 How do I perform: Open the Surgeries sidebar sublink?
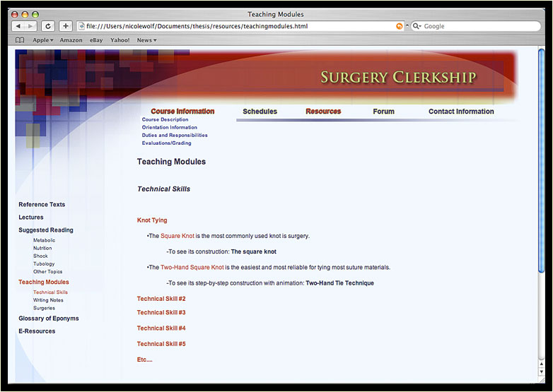(44, 308)
